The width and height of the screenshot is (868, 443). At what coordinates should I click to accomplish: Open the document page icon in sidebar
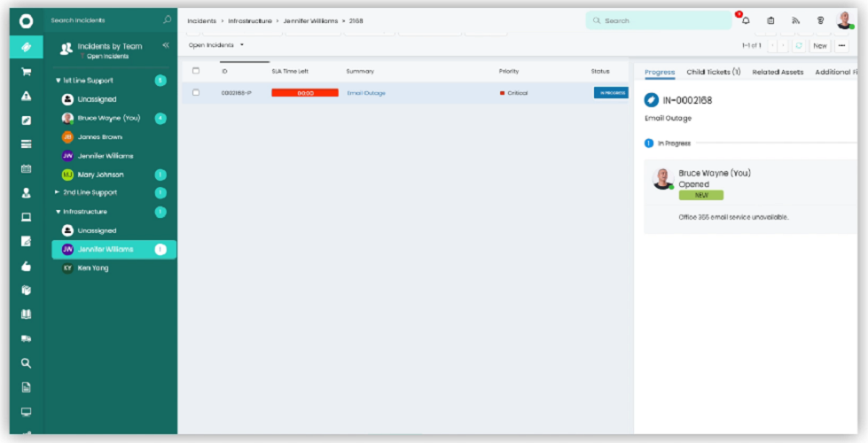point(26,388)
